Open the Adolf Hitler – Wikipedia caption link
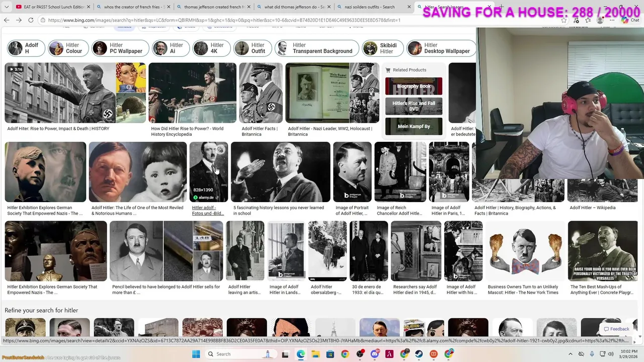 click(x=593, y=208)
